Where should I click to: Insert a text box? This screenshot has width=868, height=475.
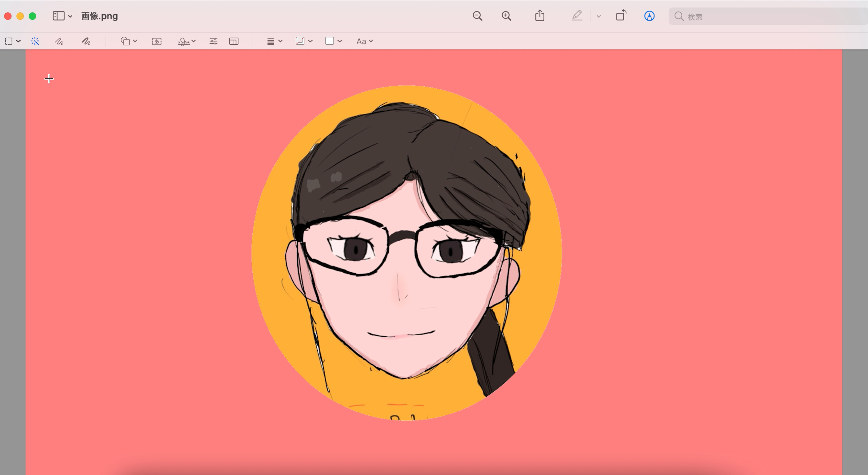(x=157, y=41)
